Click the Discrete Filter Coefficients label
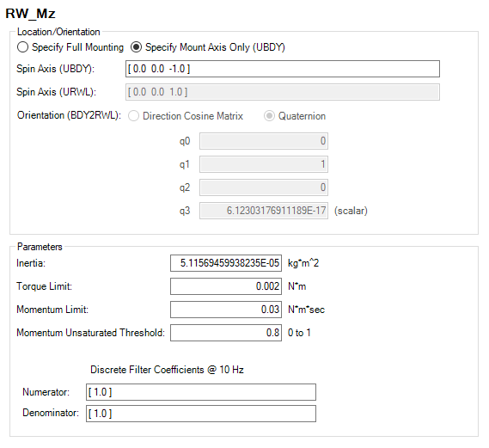Screen dimensions: 489x448 coord(167,370)
